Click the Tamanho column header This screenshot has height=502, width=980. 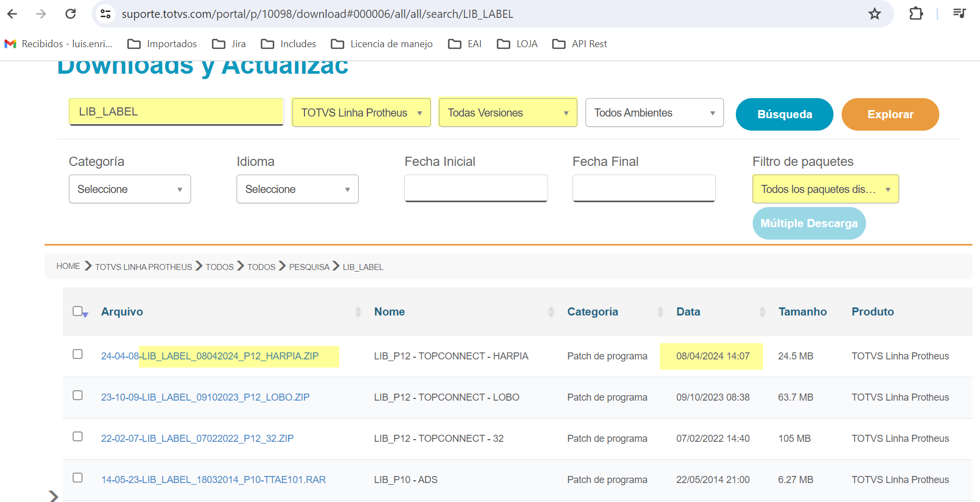803,312
